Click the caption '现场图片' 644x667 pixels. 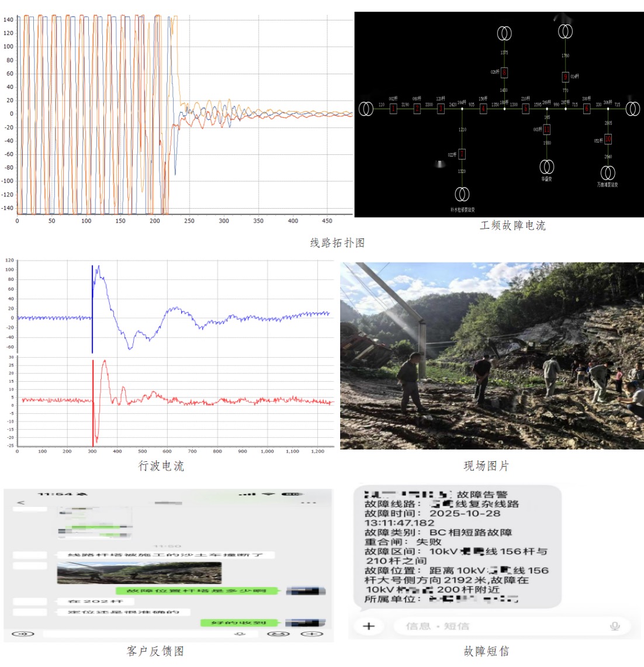point(486,466)
